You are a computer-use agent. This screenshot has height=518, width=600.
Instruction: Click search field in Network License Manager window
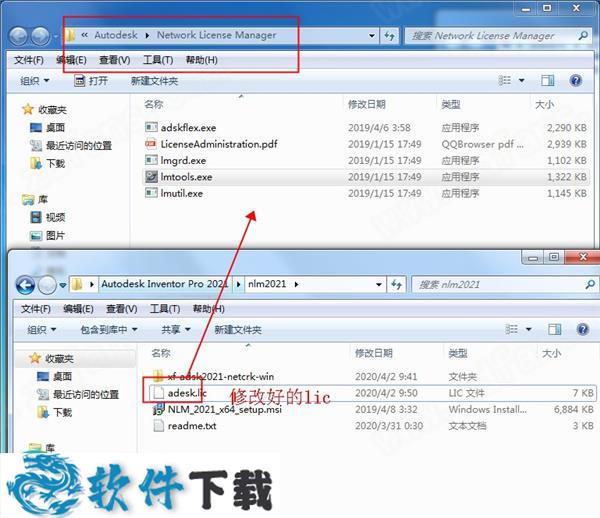coord(498,36)
